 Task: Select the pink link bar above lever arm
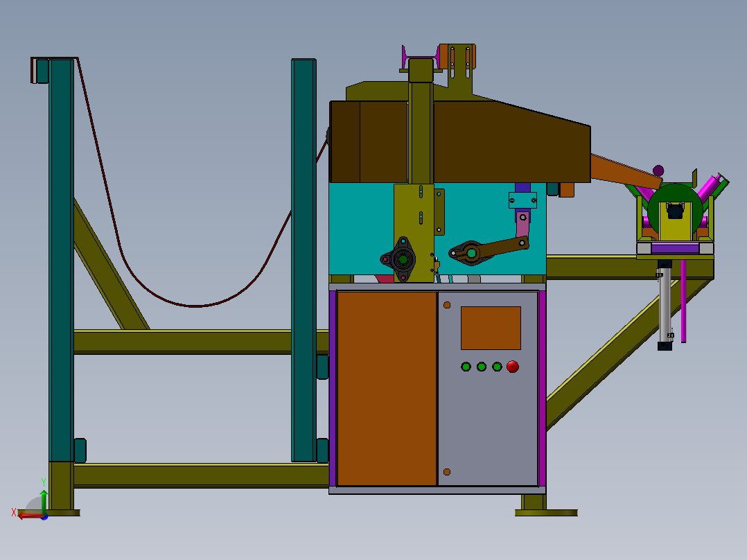[522, 225]
